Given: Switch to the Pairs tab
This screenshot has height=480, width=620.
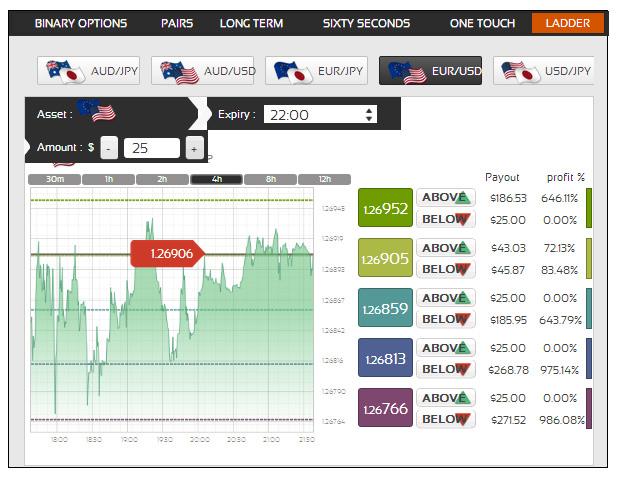Looking at the screenshot, I should point(177,23).
